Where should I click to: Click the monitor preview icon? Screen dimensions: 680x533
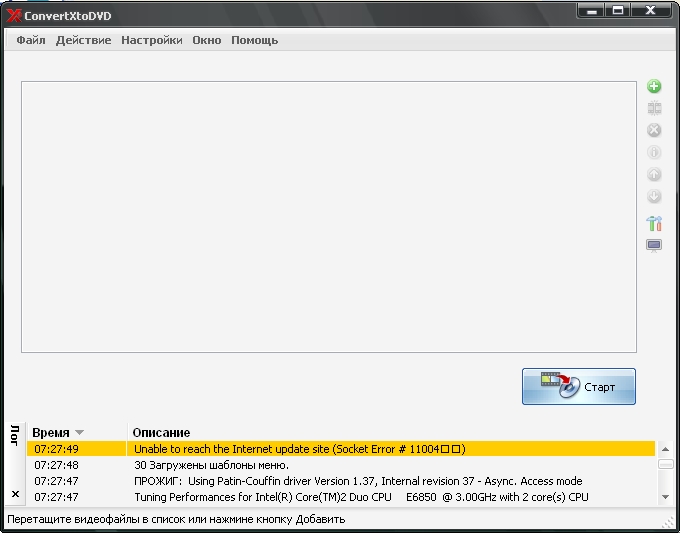click(x=654, y=245)
